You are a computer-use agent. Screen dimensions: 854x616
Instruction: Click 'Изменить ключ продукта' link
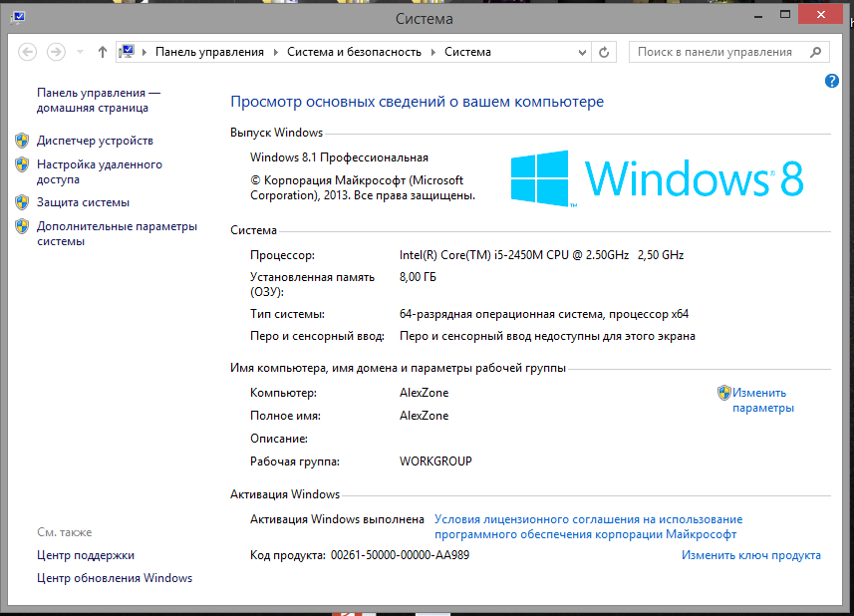click(751, 555)
